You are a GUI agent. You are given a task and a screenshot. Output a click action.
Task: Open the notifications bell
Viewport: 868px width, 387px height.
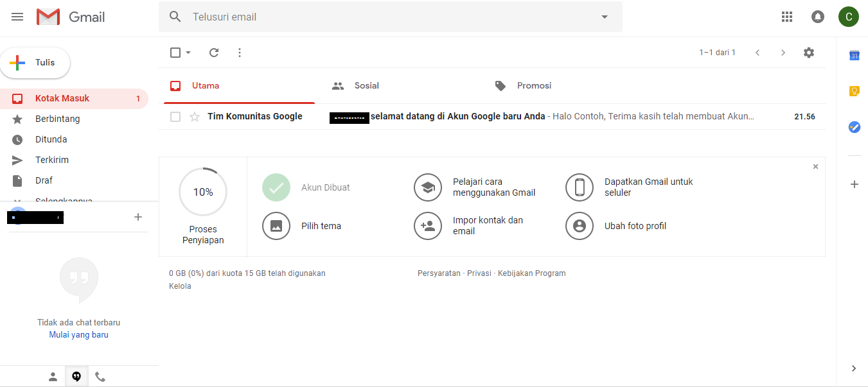click(x=817, y=17)
